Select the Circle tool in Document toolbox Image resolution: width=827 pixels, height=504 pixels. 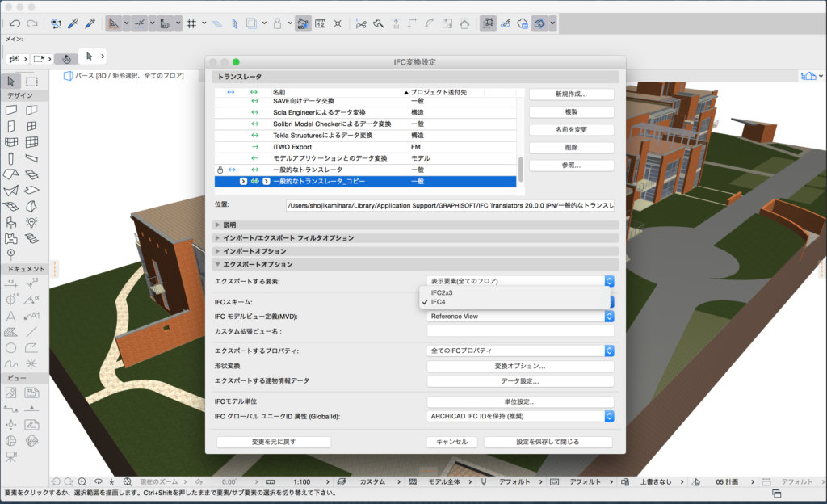pos(11,348)
